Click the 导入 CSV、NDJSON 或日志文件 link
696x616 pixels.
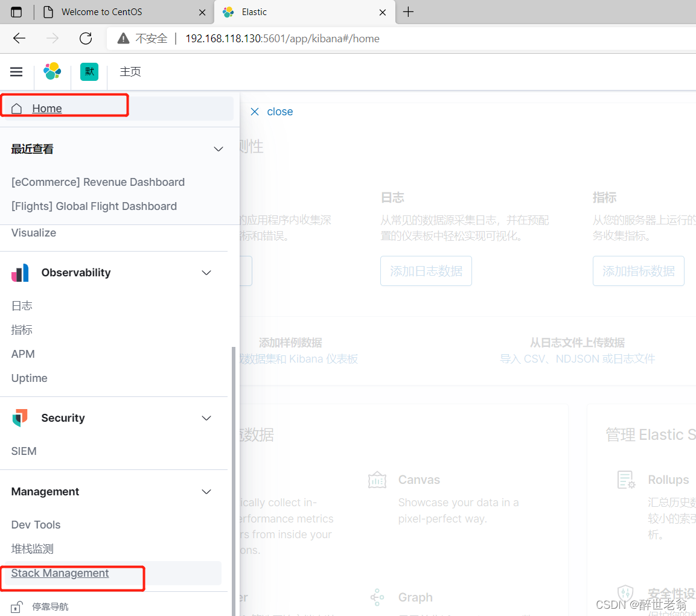tap(578, 359)
